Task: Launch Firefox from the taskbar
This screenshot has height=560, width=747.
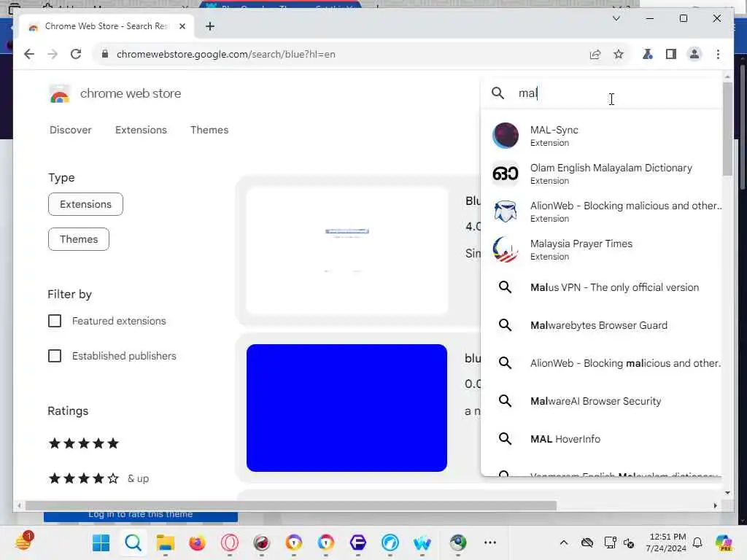Action: click(197, 542)
